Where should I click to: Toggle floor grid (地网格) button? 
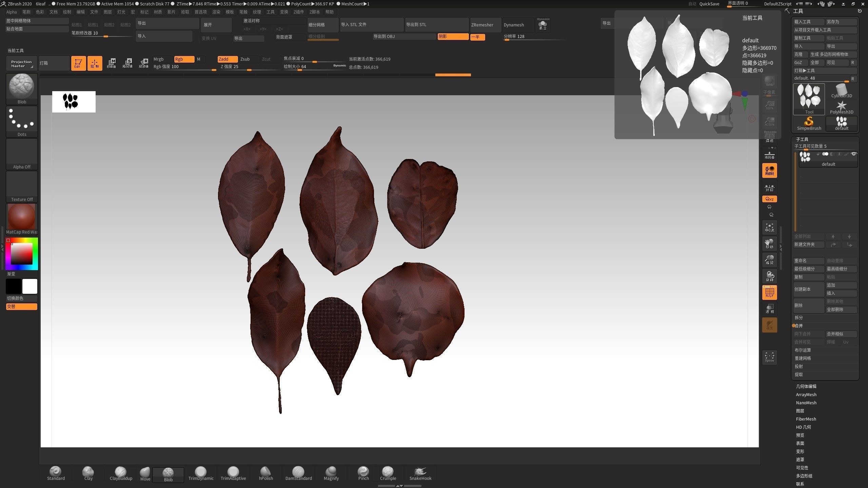(x=769, y=154)
